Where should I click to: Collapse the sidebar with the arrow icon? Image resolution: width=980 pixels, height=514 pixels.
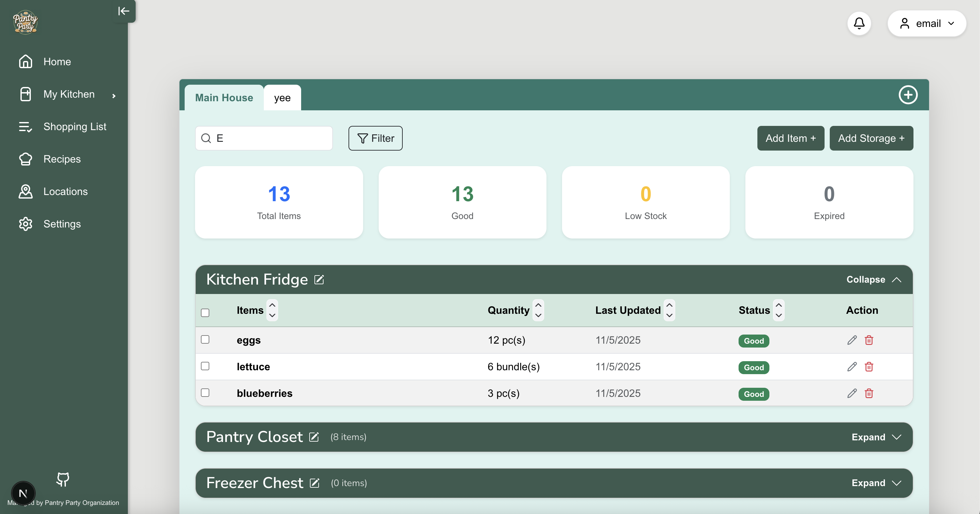(x=124, y=11)
